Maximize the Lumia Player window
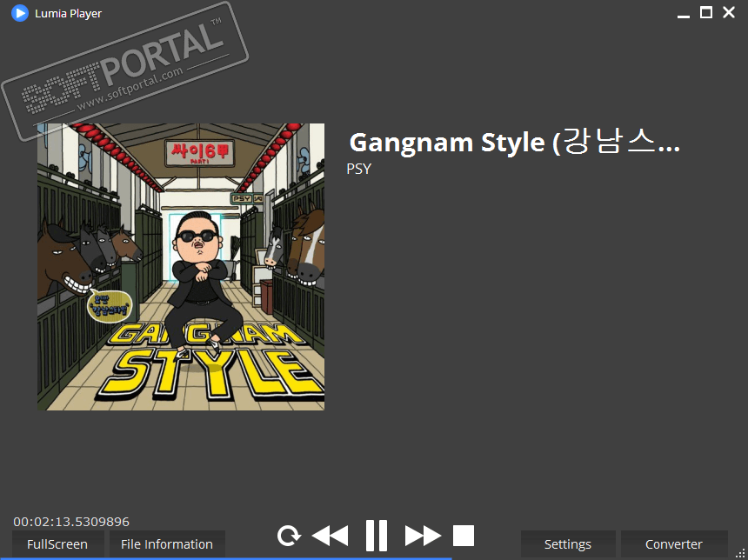748x560 pixels. click(706, 12)
